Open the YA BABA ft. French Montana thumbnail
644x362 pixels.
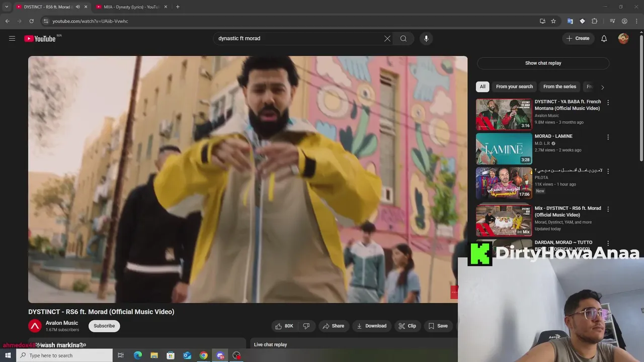504,114
